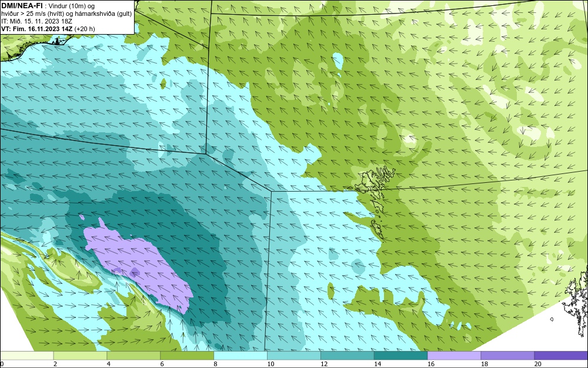Image resolution: width=588 pixels, height=368 pixels.
Task: Click the 14–16 m/s dark teal legend swatch
Action: click(x=401, y=356)
